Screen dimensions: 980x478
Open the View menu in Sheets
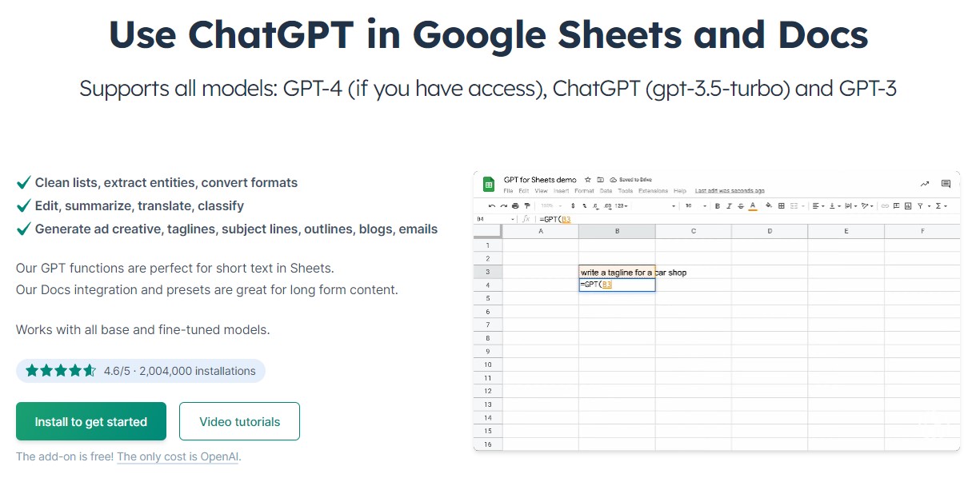click(541, 191)
